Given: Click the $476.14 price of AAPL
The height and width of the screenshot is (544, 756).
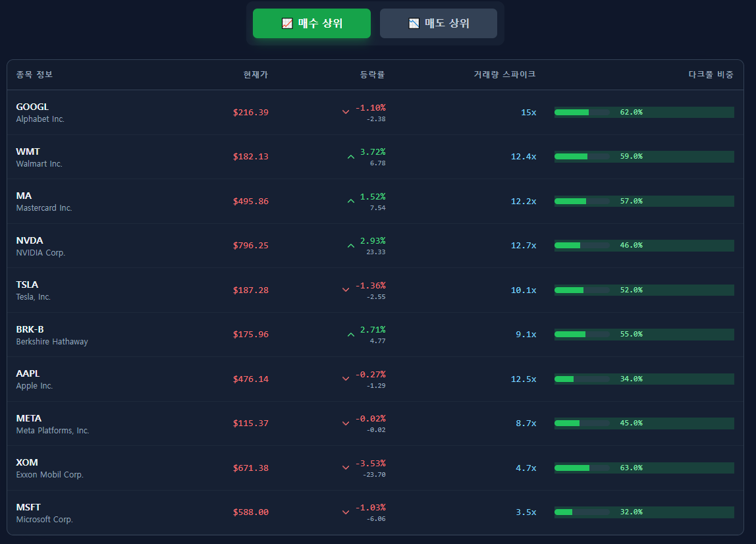Looking at the screenshot, I should click(251, 379).
